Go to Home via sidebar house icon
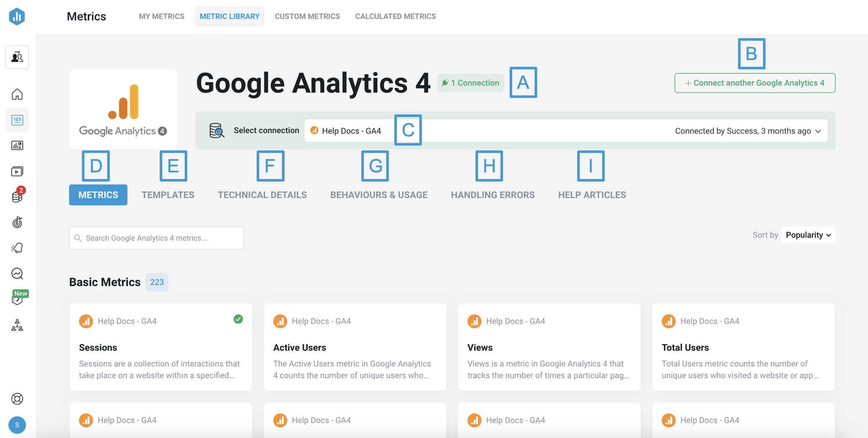The image size is (868, 438). [x=17, y=94]
